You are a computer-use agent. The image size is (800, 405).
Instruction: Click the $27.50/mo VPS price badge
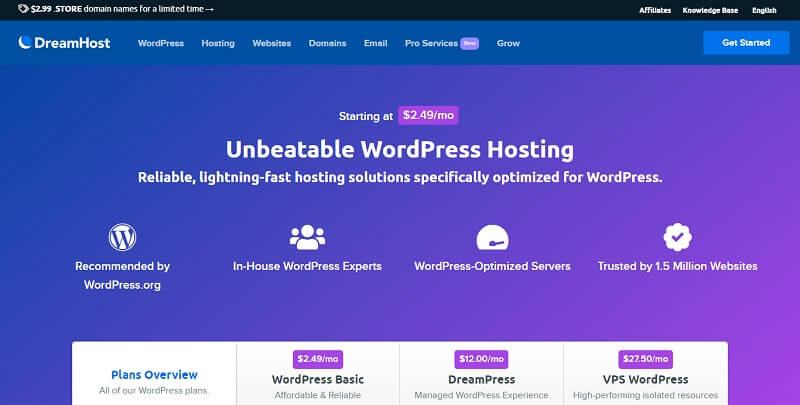coord(645,359)
